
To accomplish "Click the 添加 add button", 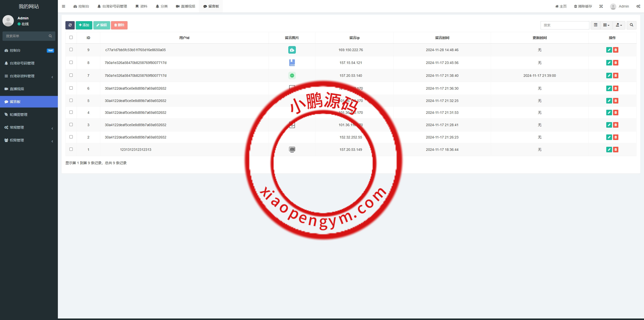I will (84, 25).
